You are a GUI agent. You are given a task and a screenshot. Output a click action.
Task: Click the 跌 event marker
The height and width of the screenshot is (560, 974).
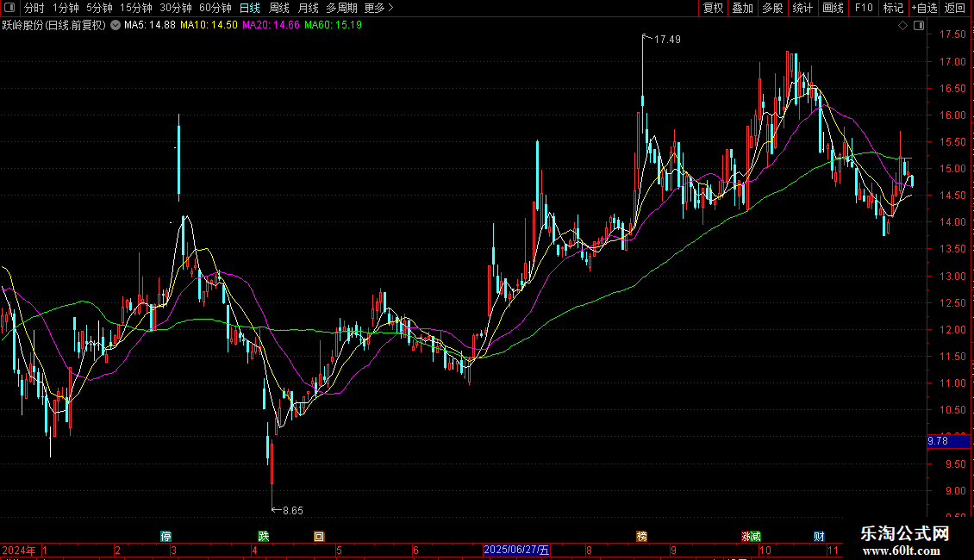tap(264, 537)
